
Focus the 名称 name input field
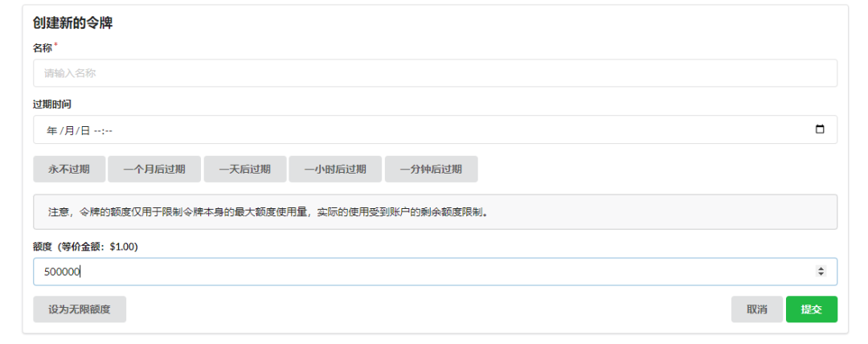(434, 73)
